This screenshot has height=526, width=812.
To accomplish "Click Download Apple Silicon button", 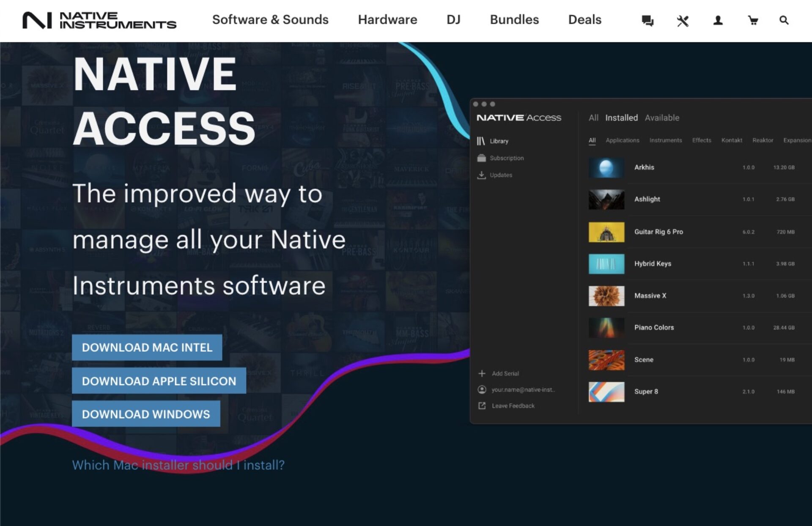I will (159, 381).
